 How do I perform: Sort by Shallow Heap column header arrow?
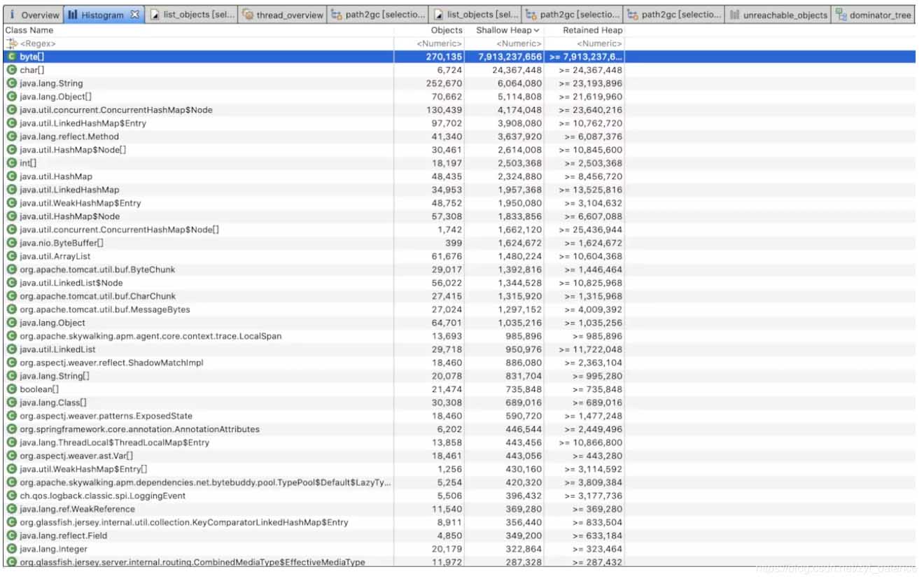pyautogui.click(x=537, y=30)
